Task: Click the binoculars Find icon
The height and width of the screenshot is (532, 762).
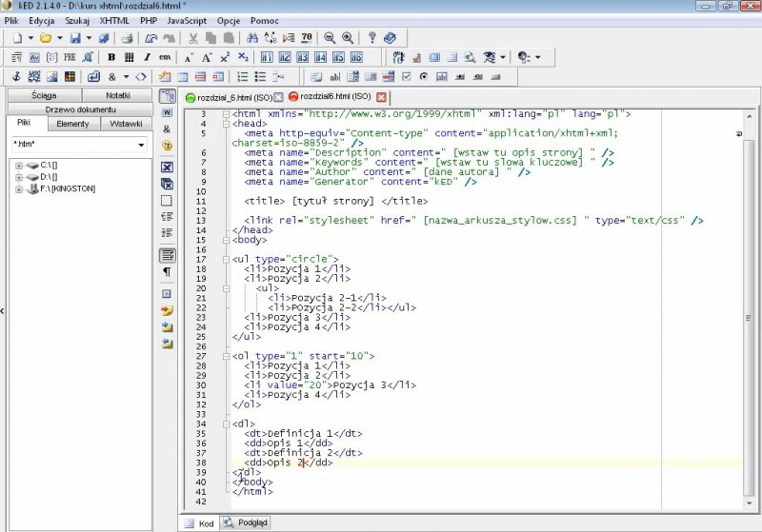Action: 252,38
